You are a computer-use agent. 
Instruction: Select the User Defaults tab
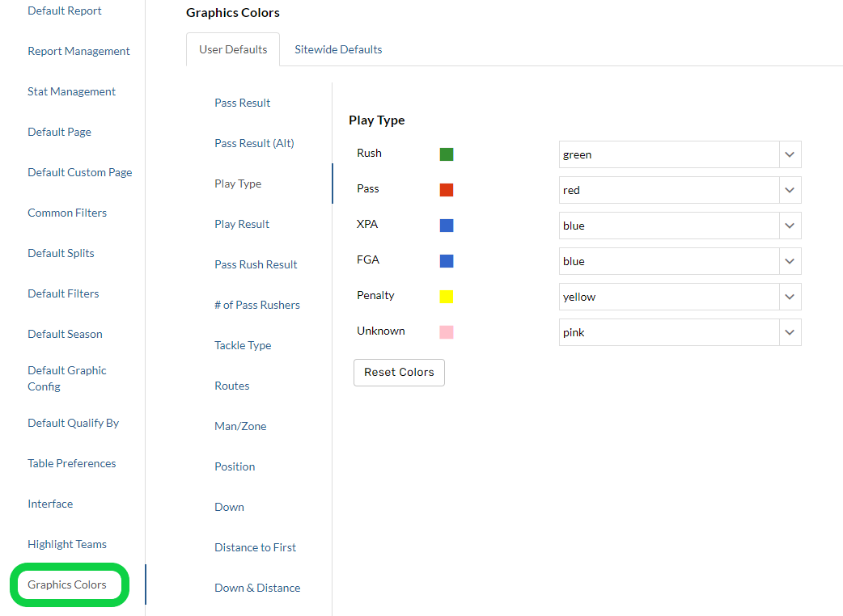[x=233, y=49]
